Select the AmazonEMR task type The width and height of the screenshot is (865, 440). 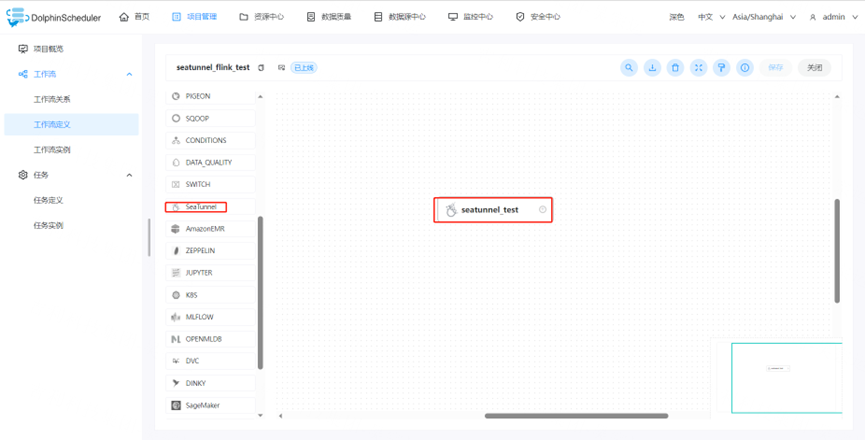pyautogui.click(x=210, y=228)
